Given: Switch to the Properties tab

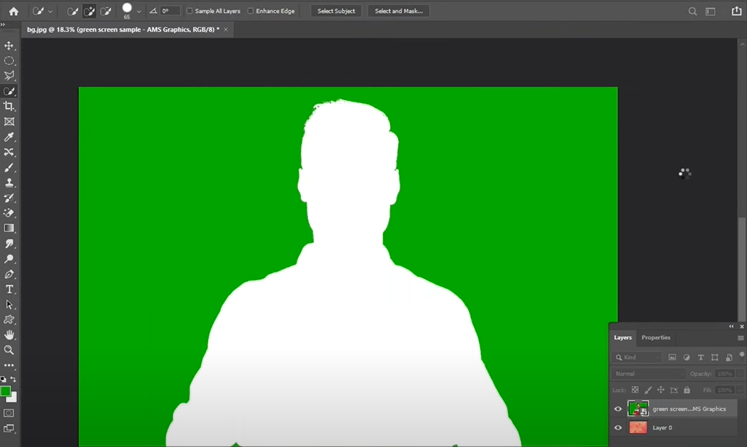Looking at the screenshot, I should pyautogui.click(x=656, y=337).
